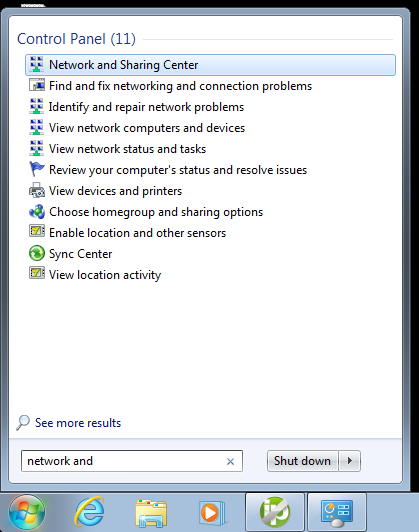The image size is (419, 532).
Task: Open Windows Explorer folder on taskbar
Action: tap(151, 513)
